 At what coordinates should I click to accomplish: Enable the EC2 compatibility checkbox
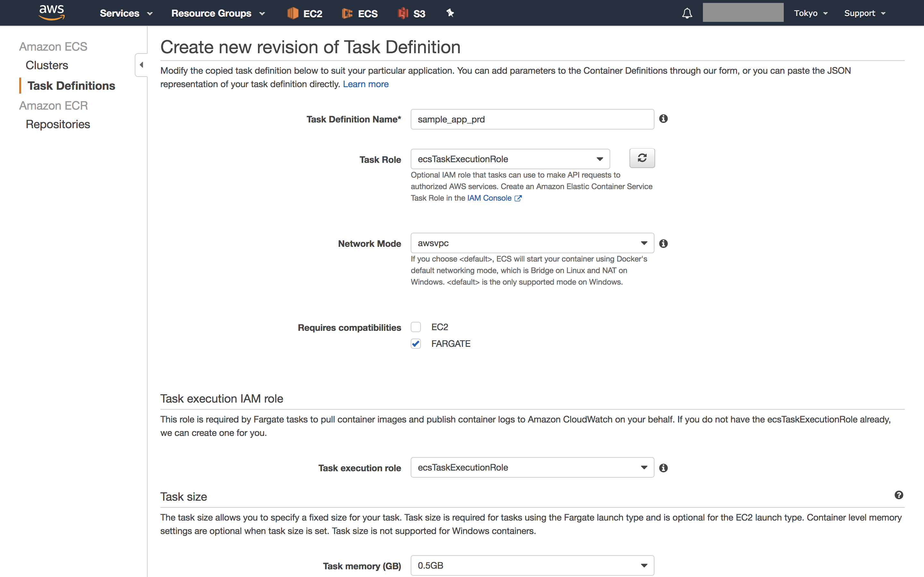416,327
